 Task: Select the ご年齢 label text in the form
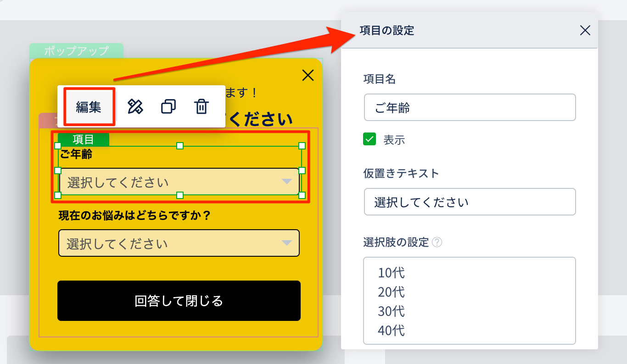tap(76, 154)
